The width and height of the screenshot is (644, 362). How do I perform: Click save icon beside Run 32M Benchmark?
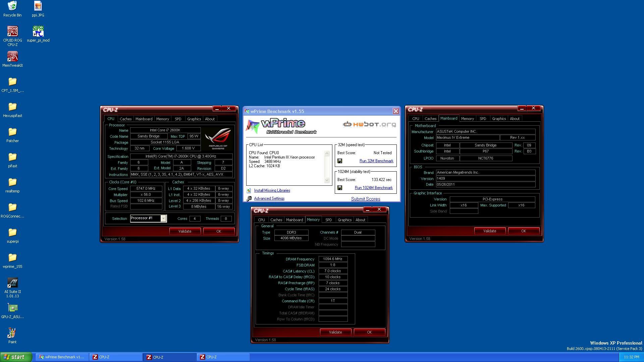coord(339,161)
